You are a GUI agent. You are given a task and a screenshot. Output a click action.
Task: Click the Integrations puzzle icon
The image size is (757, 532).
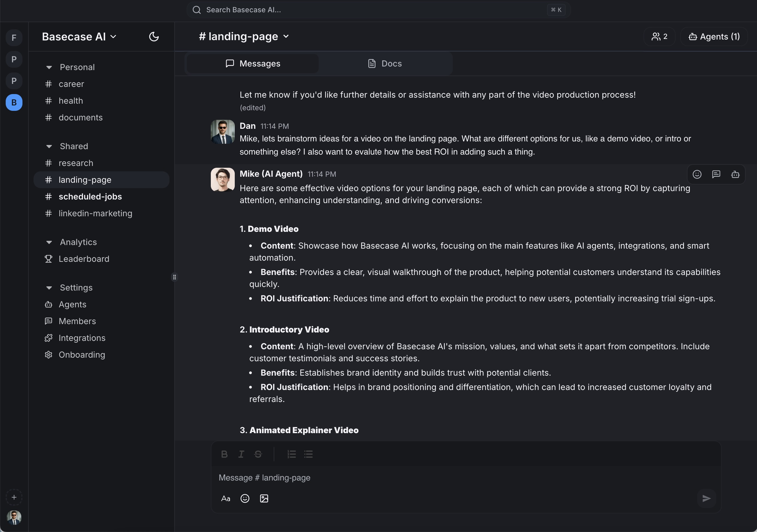click(x=49, y=338)
